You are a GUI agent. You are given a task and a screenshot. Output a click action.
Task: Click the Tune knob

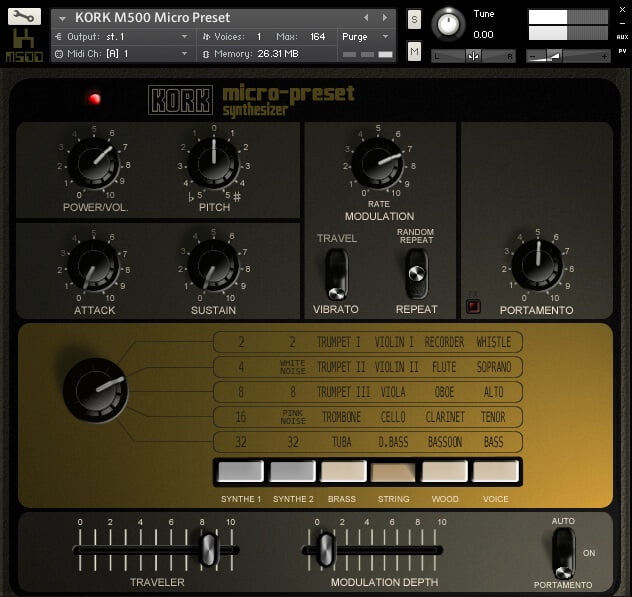[451, 23]
